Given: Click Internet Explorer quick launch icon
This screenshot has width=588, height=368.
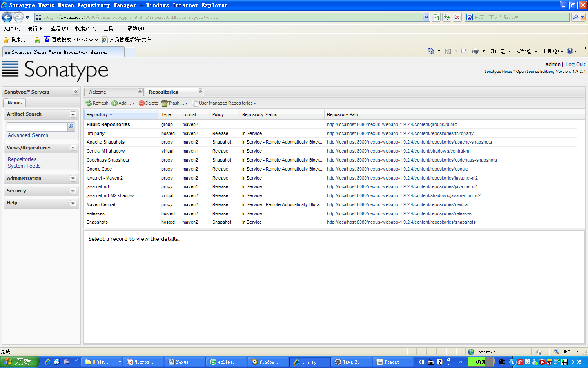Looking at the screenshot, I should (48, 362).
